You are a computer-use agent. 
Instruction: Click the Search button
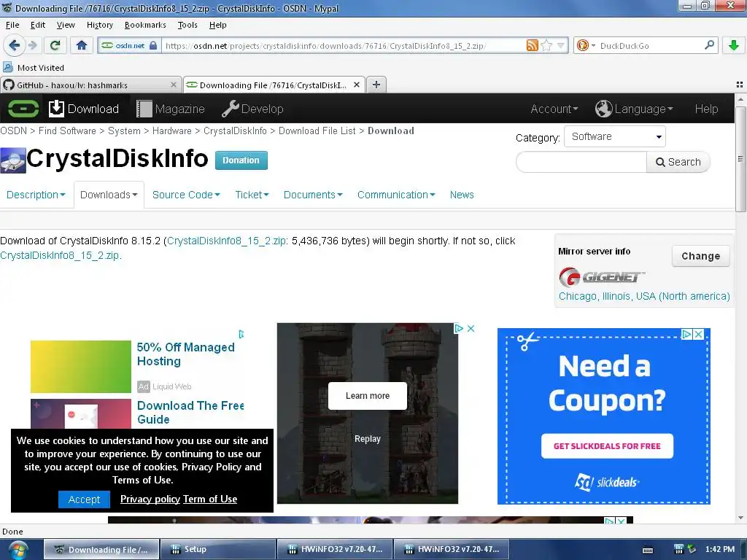coord(678,162)
